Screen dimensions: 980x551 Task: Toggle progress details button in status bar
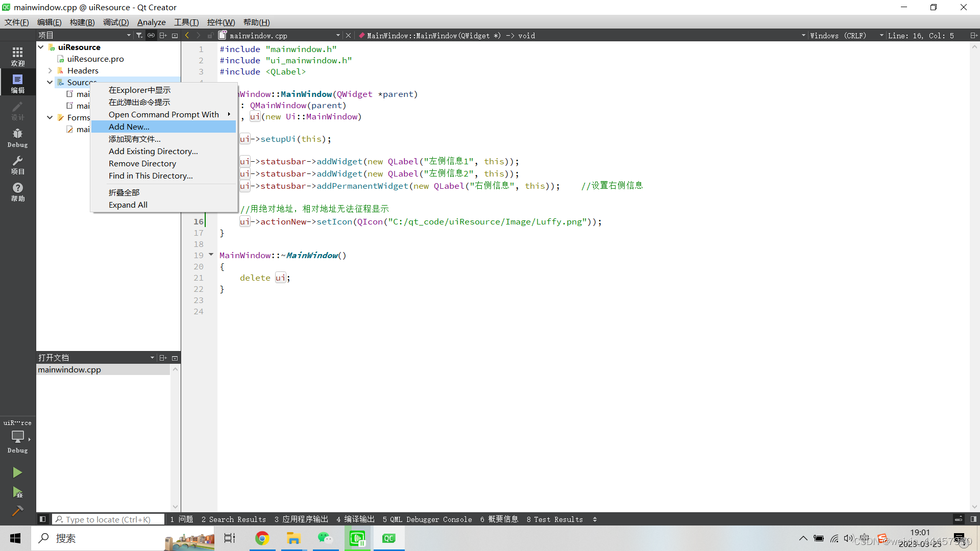click(959, 519)
